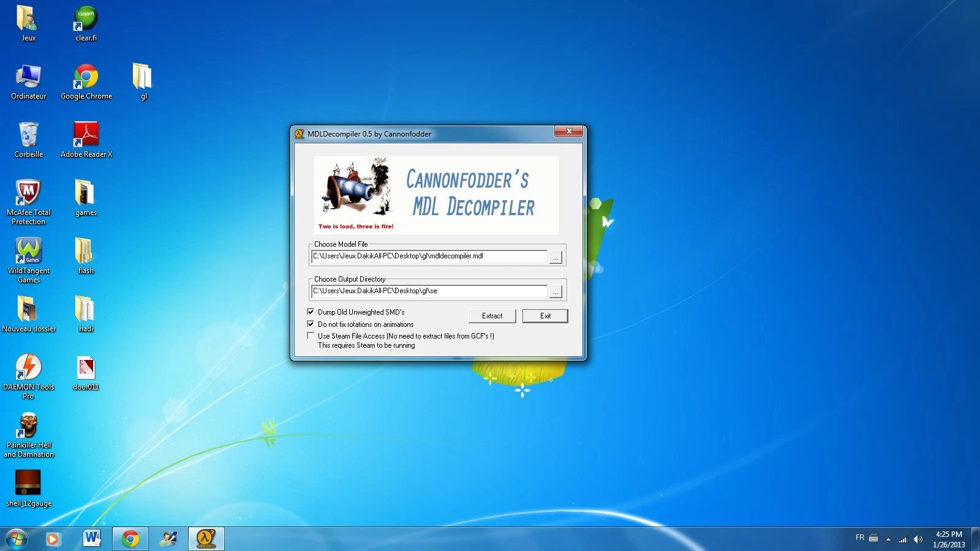980x551 pixels.
Task: Click the volume speaker tray icon
Action: (918, 539)
